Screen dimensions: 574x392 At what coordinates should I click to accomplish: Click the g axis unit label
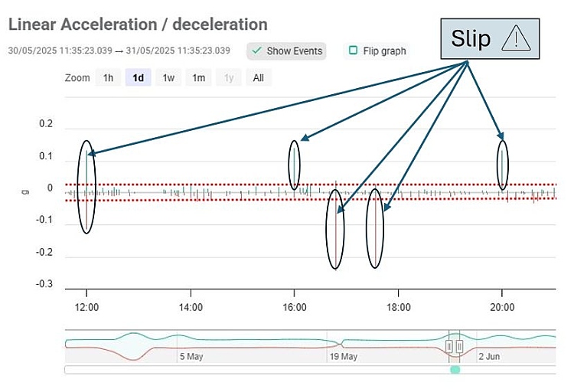[x=25, y=191]
